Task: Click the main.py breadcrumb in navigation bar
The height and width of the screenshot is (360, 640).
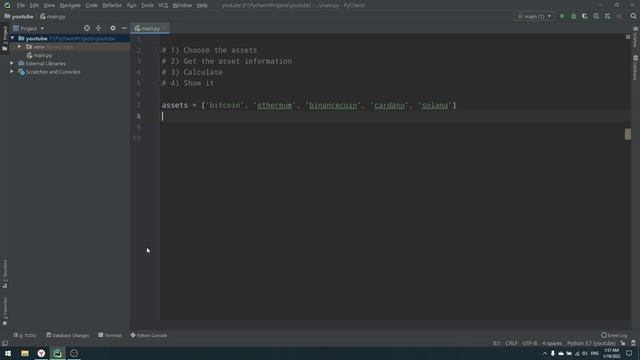Action: point(53,17)
